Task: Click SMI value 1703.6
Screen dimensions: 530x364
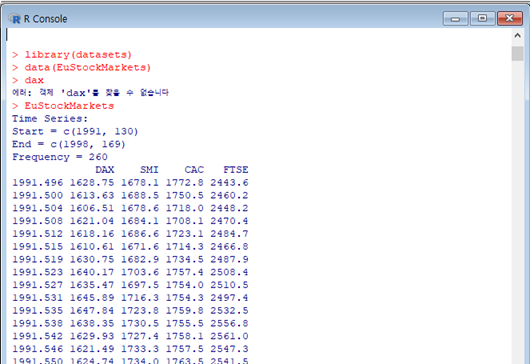Action: [x=140, y=272]
